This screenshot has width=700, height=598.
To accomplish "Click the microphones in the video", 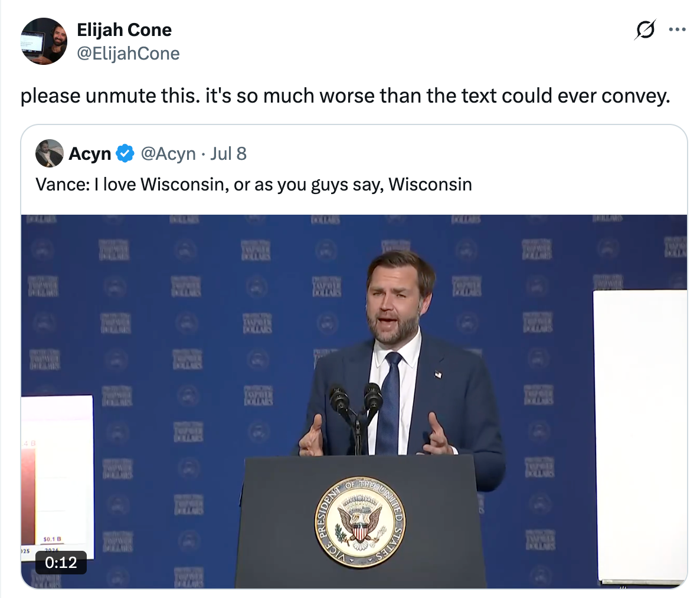I will (x=356, y=411).
